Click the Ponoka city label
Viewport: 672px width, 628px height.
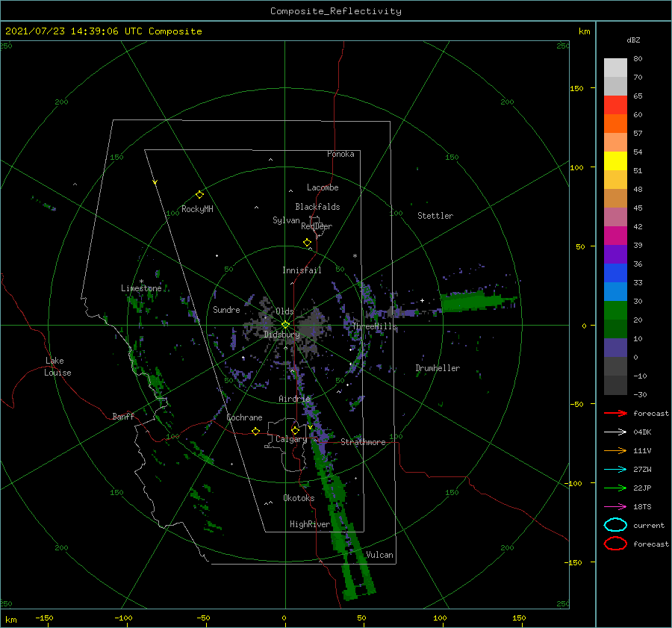pyautogui.click(x=340, y=154)
